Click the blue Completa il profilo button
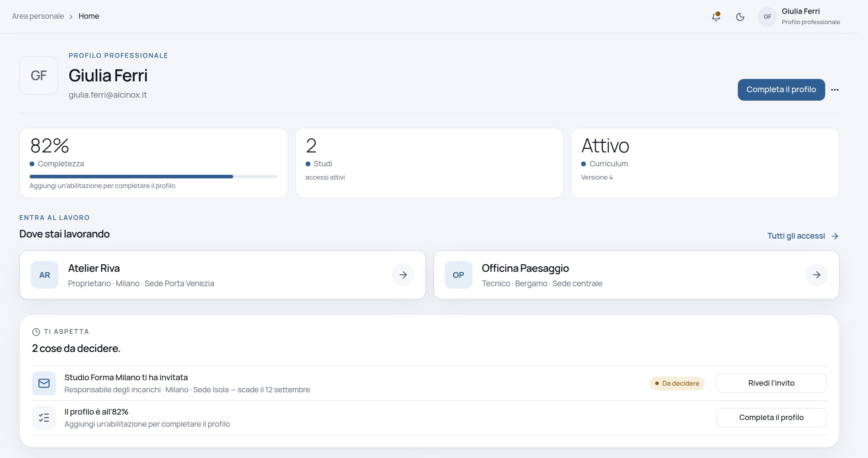The width and height of the screenshot is (868, 458). tap(781, 89)
